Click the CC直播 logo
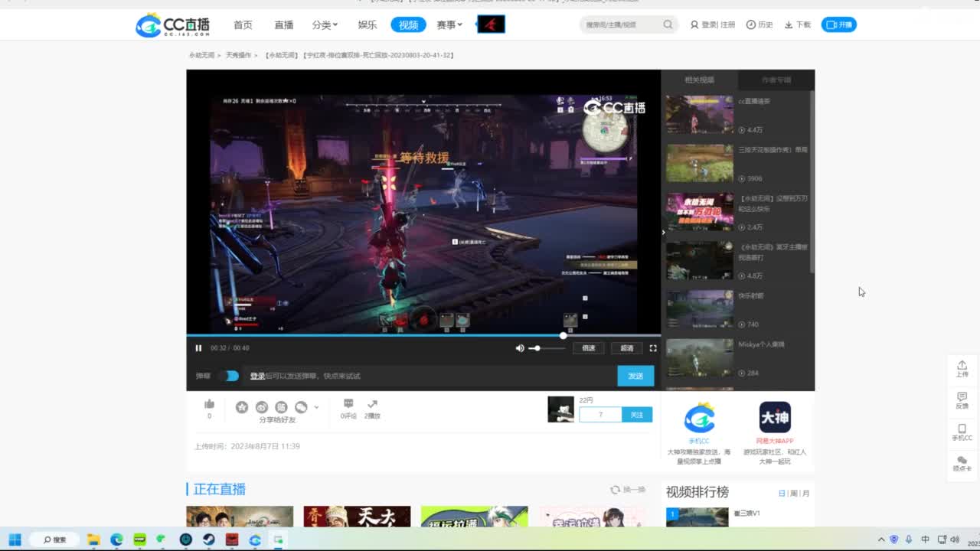Viewport: 980px width, 551px height. click(172, 24)
